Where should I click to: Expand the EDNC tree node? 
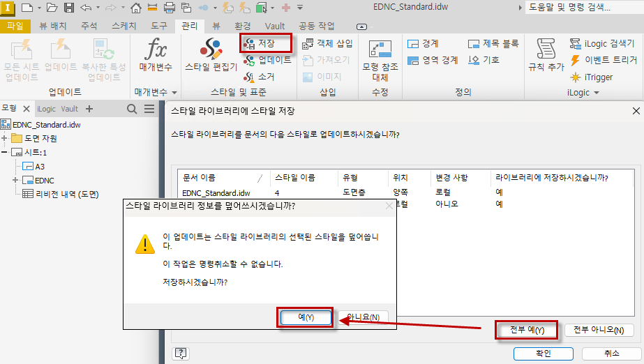[x=15, y=180]
